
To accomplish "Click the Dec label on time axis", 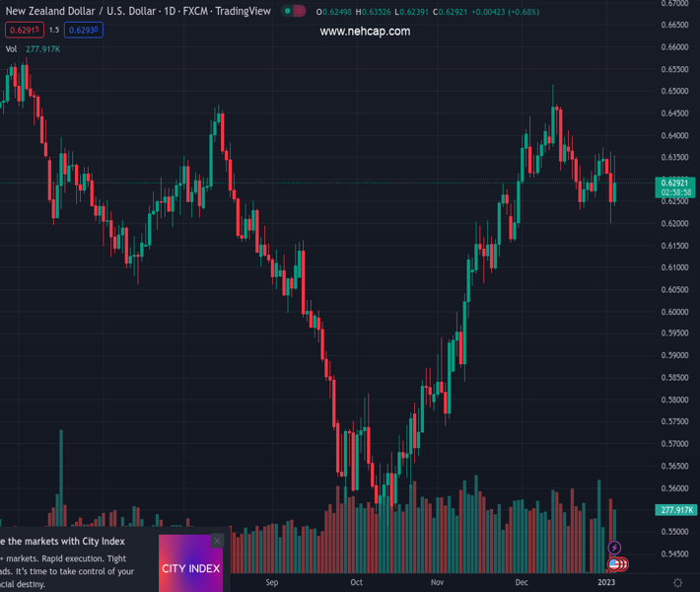I will point(521,582).
